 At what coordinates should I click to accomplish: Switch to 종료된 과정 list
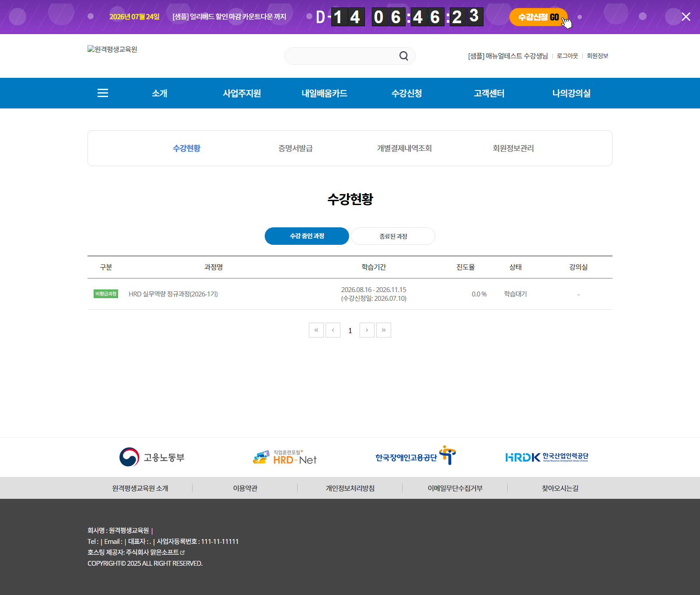[x=393, y=236]
